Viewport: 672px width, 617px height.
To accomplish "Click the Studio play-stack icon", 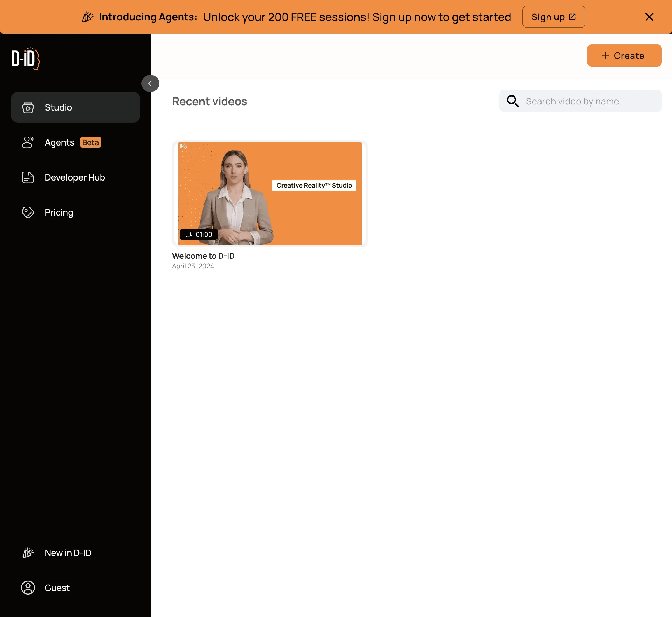I will (x=28, y=107).
